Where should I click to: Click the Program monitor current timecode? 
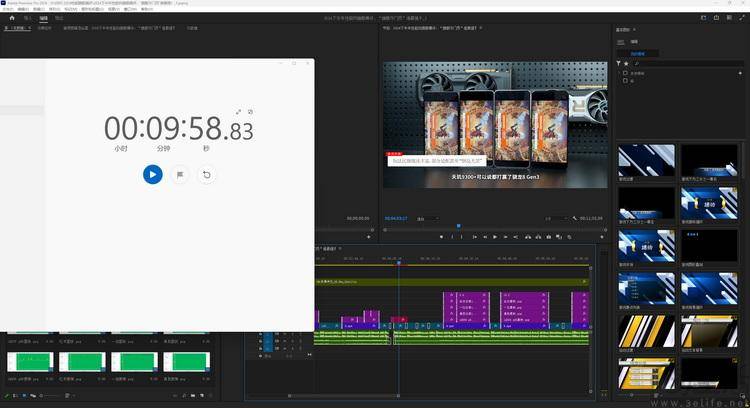tap(396, 219)
